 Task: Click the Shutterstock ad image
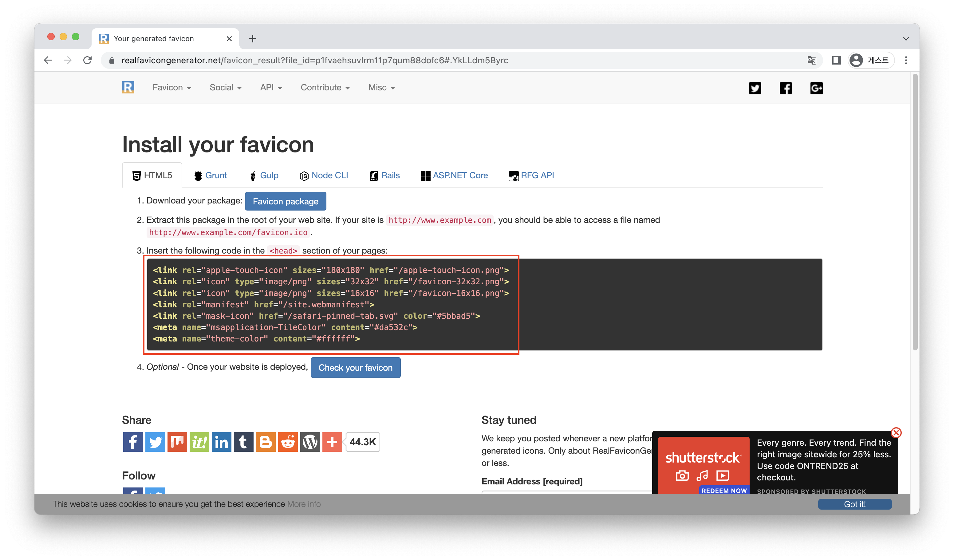point(704,465)
